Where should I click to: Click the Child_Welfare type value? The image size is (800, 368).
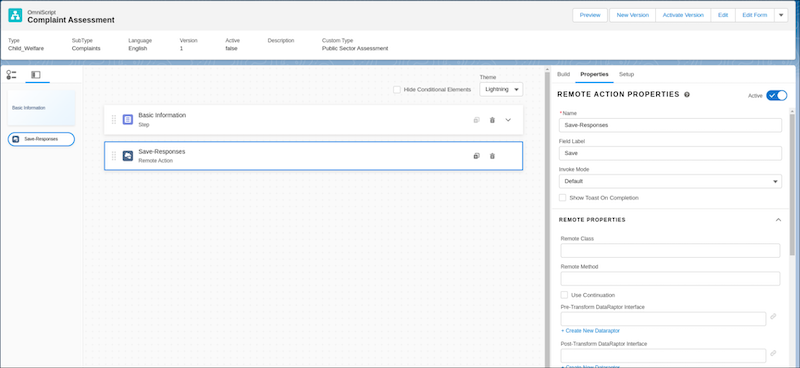point(26,48)
